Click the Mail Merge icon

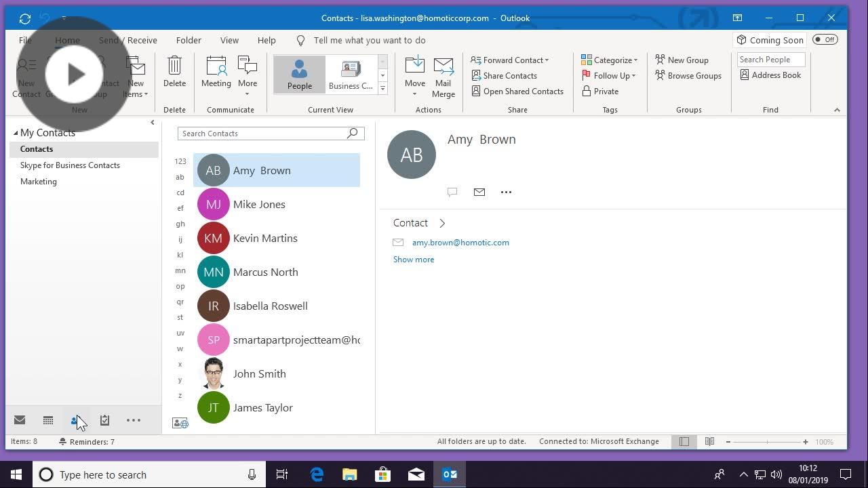(443, 77)
